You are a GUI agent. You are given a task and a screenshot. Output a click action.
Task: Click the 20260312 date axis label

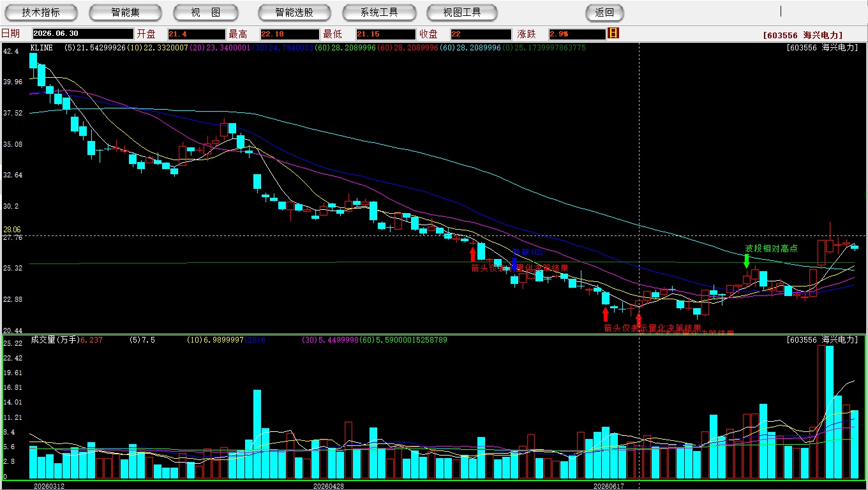click(49, 486)
